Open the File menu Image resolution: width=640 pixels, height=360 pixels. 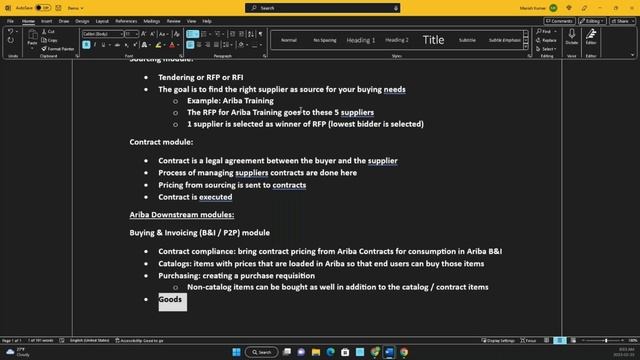10,21
